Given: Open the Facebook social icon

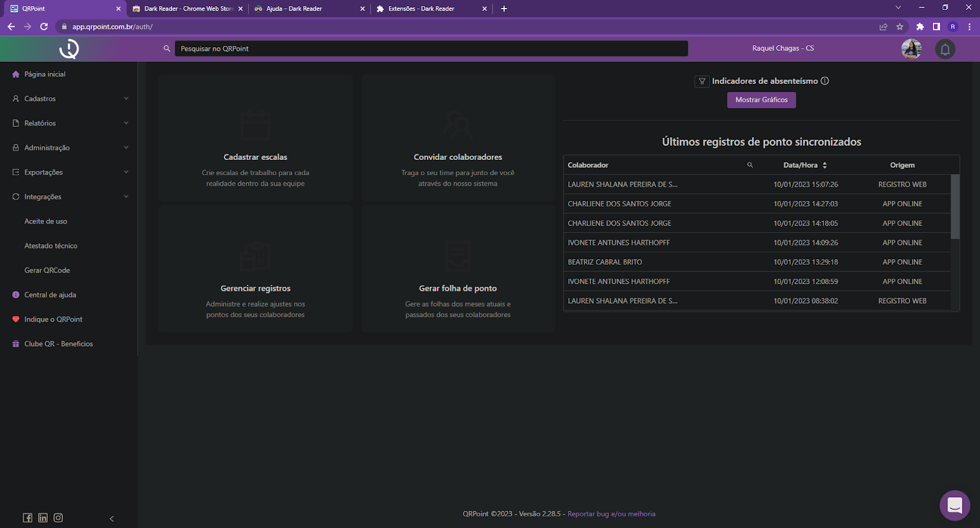Looking at the screenshot, I should (x=28, y=518).
